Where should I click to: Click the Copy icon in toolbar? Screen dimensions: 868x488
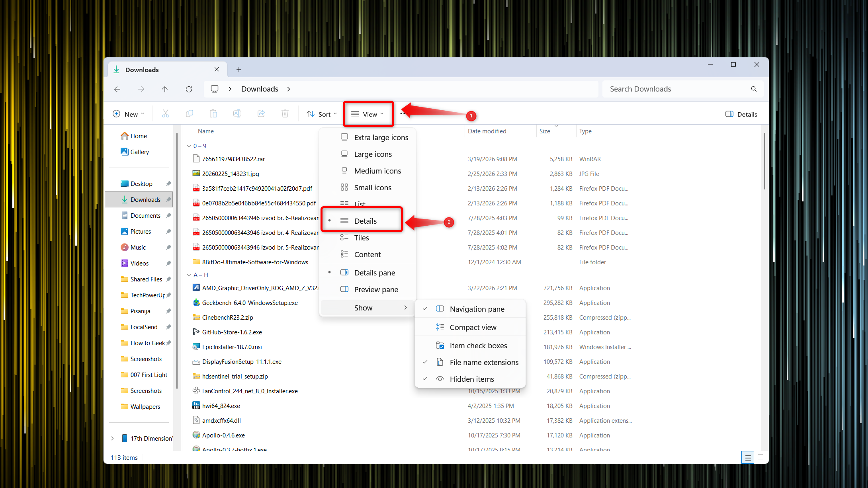190,114
